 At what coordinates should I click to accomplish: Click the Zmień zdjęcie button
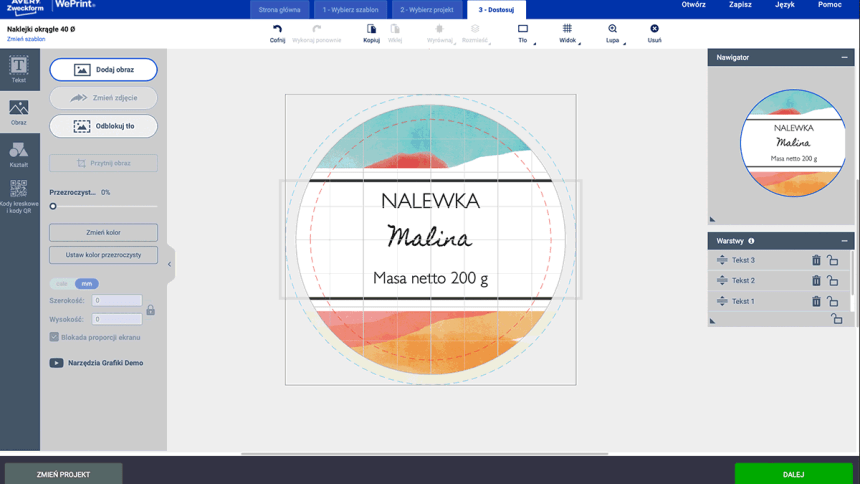pyautogui.click(x=103, y=98)
